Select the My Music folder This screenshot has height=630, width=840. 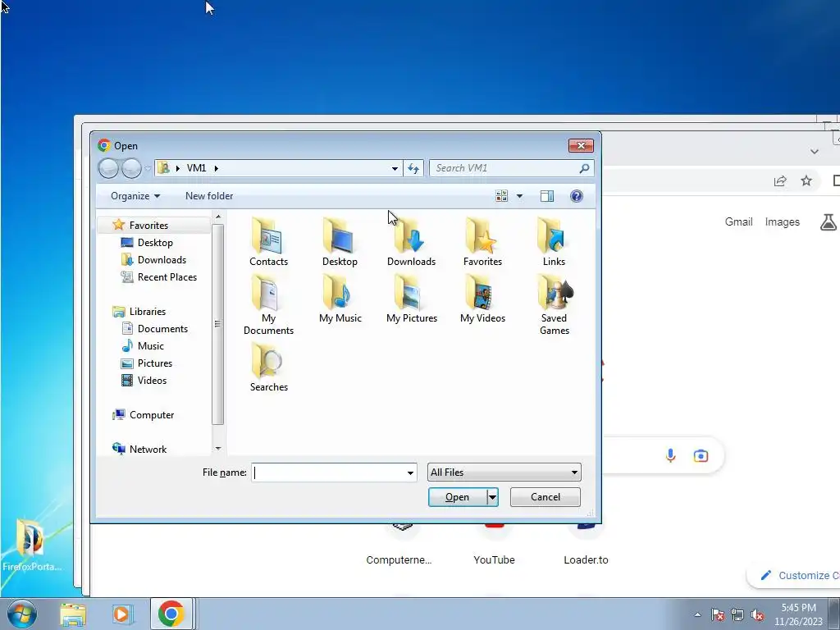tap(340, 298)
